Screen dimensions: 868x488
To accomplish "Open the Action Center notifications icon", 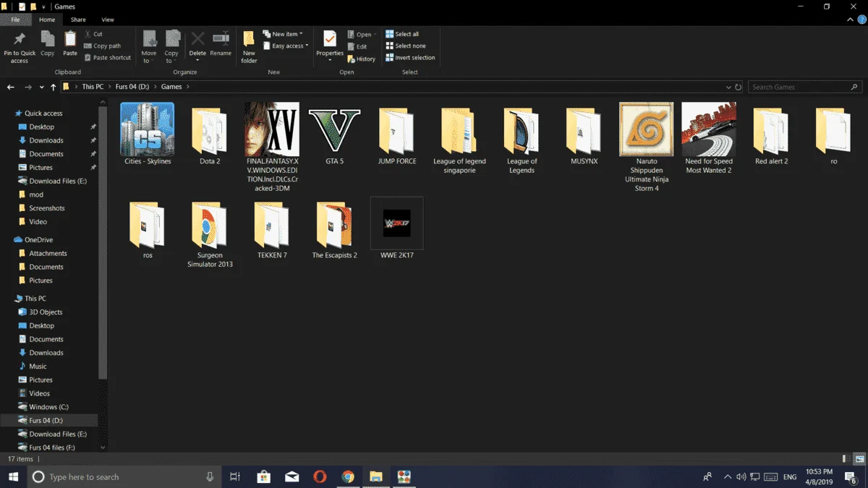I will click(851, 476).
